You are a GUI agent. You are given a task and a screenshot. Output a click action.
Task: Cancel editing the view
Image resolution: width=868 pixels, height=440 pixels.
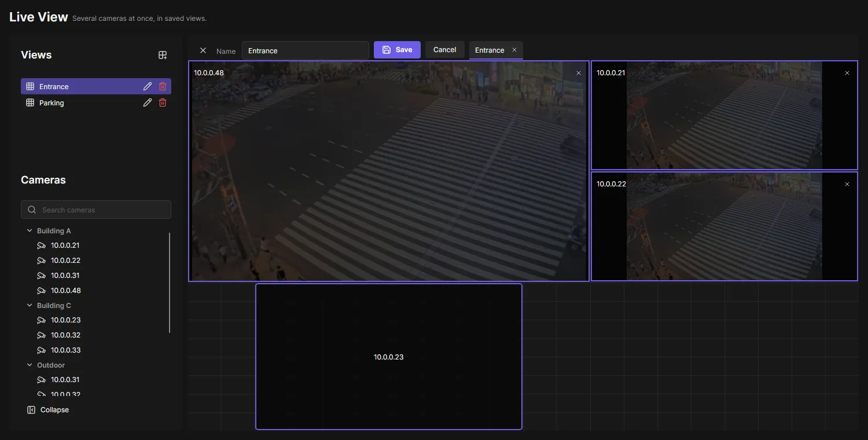coord(445,50)
